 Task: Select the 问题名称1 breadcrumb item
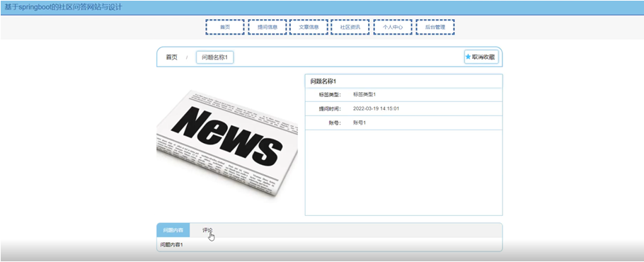coord(215,57)
